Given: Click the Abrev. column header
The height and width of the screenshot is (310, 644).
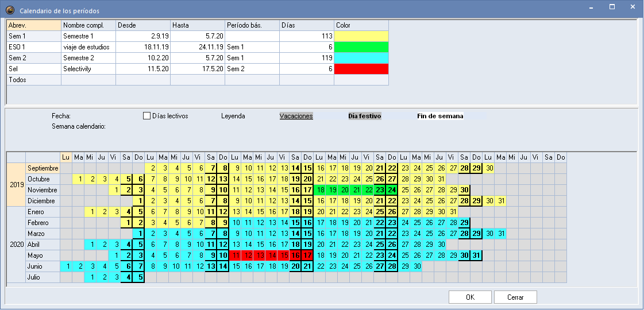Looking at the screenshot, I should 34,25.
